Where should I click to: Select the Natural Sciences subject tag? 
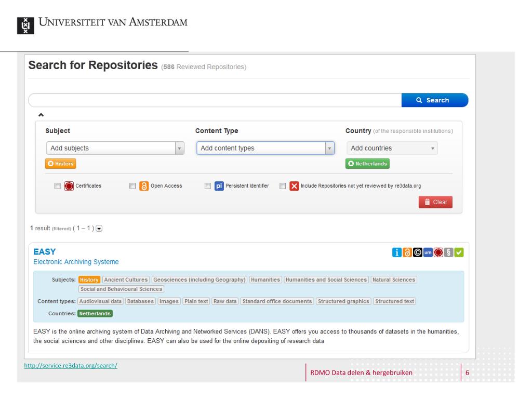[394, 280]
